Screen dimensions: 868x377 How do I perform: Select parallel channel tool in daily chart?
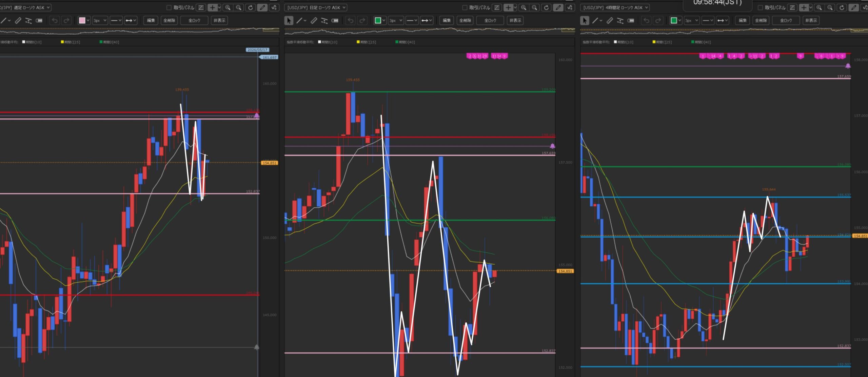[324, 21]
